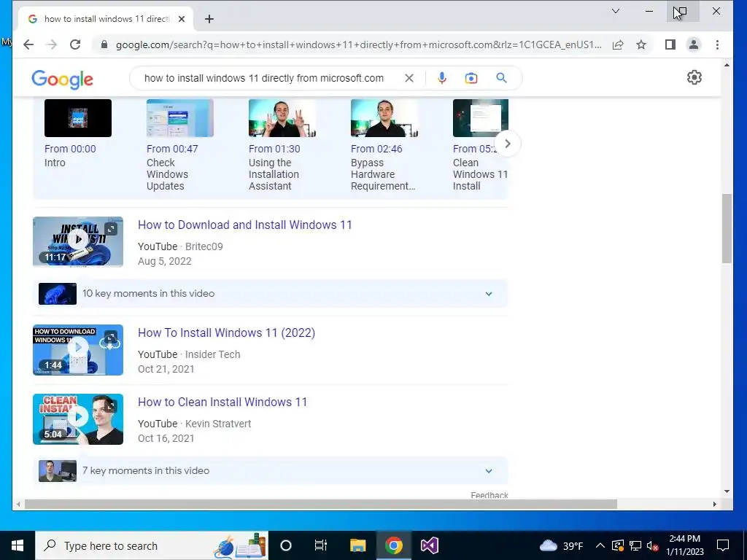View site info via the lock icon

104,44
